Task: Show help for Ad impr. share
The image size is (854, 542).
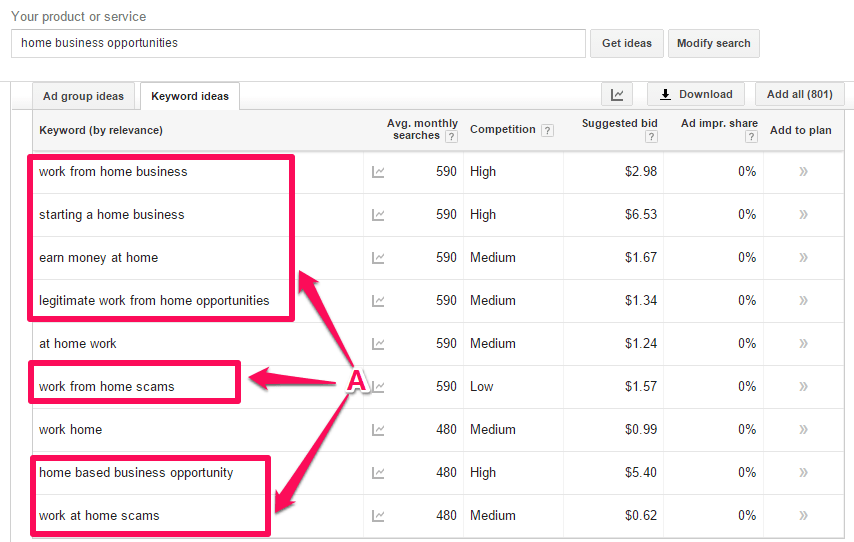Action: 751,137
